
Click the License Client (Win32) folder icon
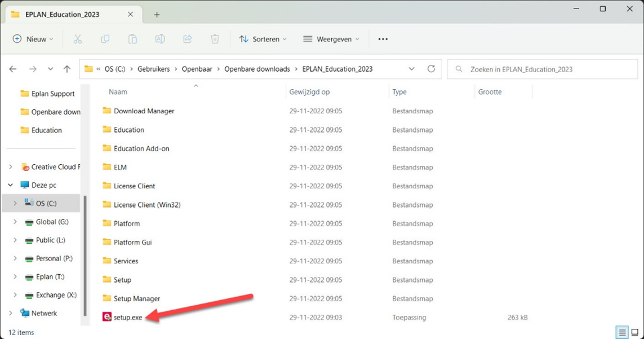pos(107,204)
